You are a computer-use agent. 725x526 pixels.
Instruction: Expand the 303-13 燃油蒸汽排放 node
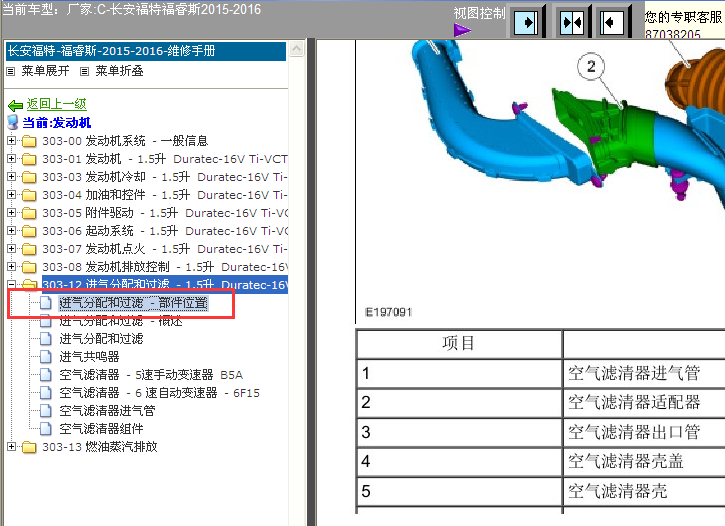click(12, 446)
